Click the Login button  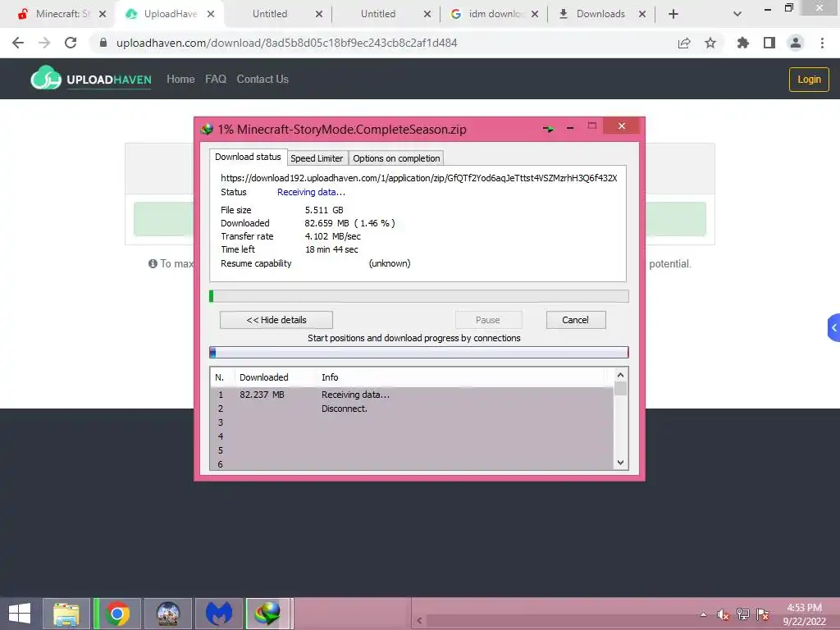[x=809, y=80]
